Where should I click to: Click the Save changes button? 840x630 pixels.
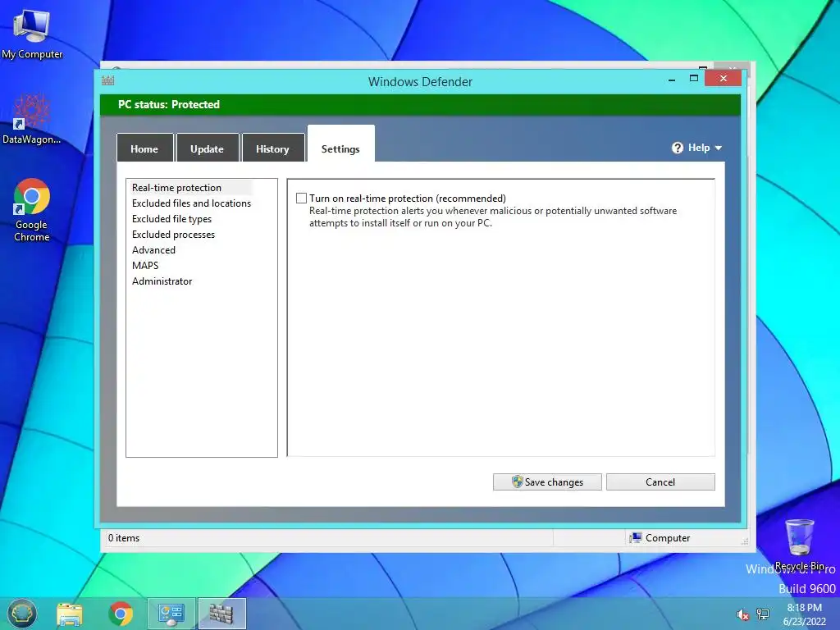pos(547,482)
